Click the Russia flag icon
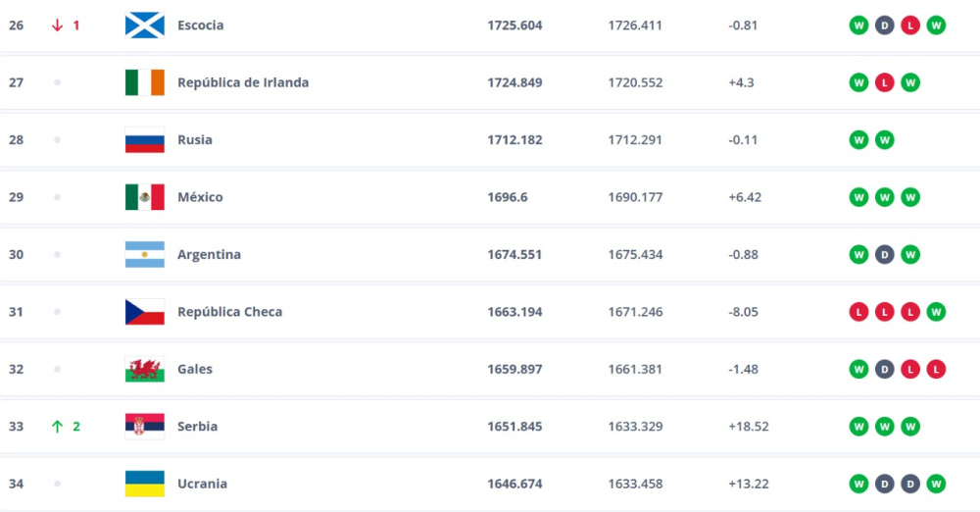 click(144, 140)
